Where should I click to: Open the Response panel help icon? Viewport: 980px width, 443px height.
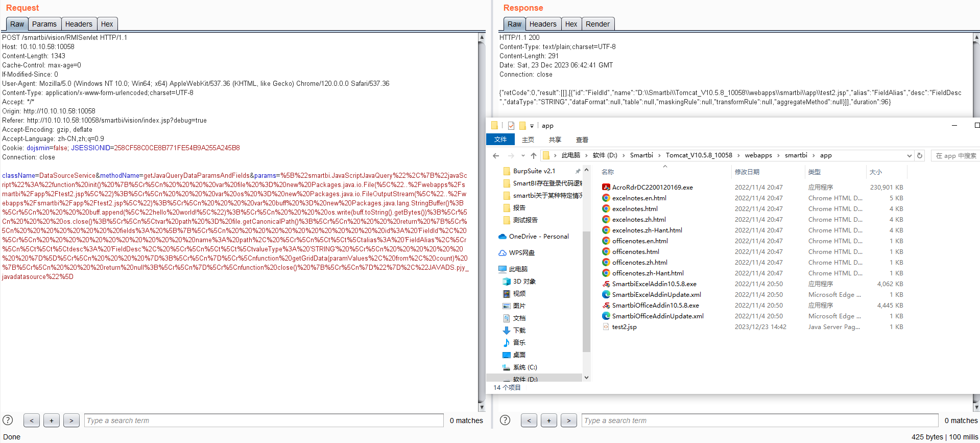[505, 420]
